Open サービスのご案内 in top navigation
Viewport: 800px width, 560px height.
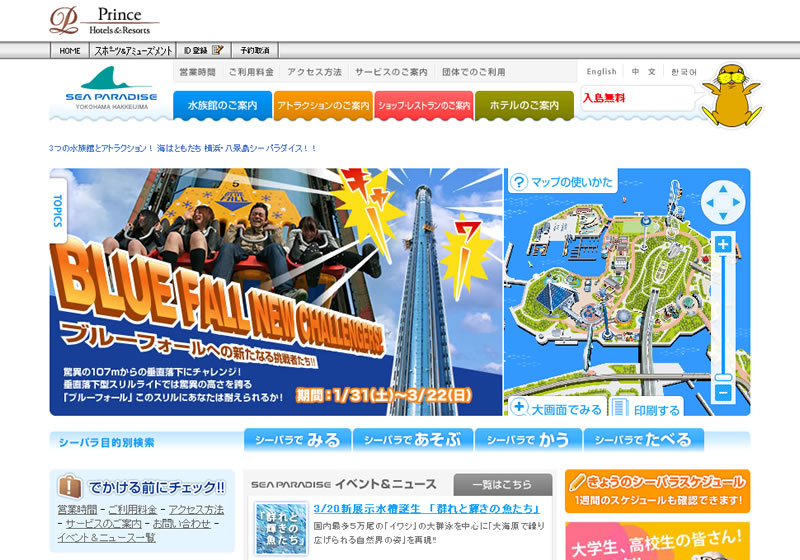[391, 72]
